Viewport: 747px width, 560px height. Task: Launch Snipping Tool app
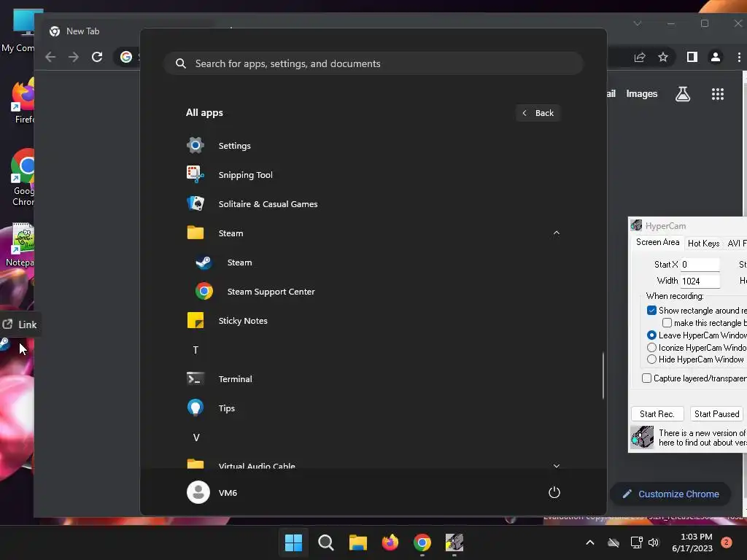pyautogui.click(x=373, y=175)
